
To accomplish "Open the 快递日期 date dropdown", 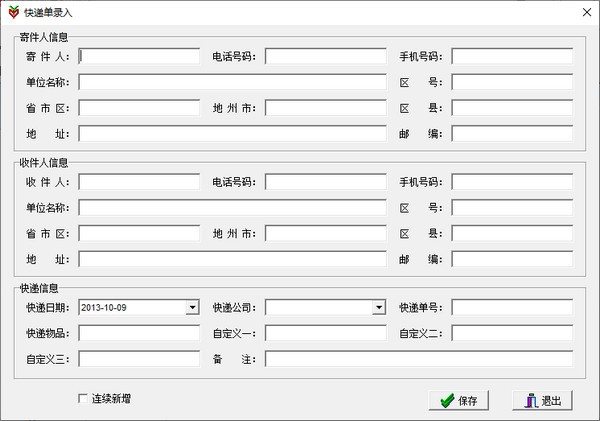I will coord(193,307).
